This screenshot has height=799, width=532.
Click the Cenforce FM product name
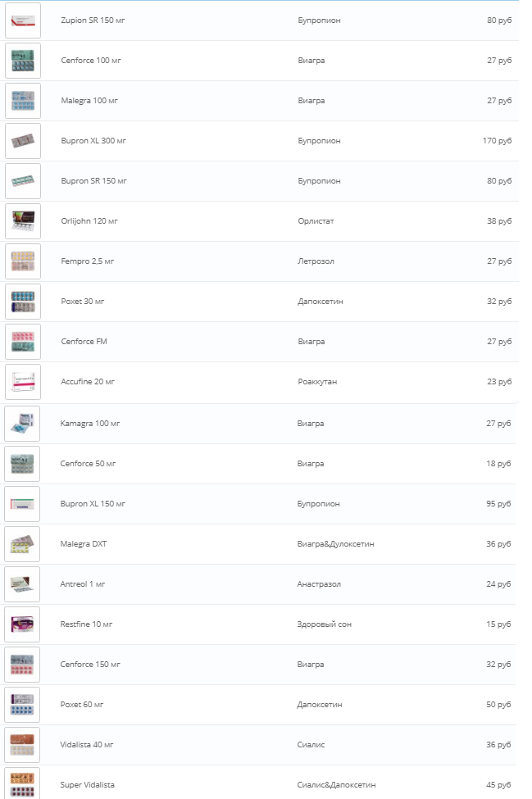pos(84,342)
